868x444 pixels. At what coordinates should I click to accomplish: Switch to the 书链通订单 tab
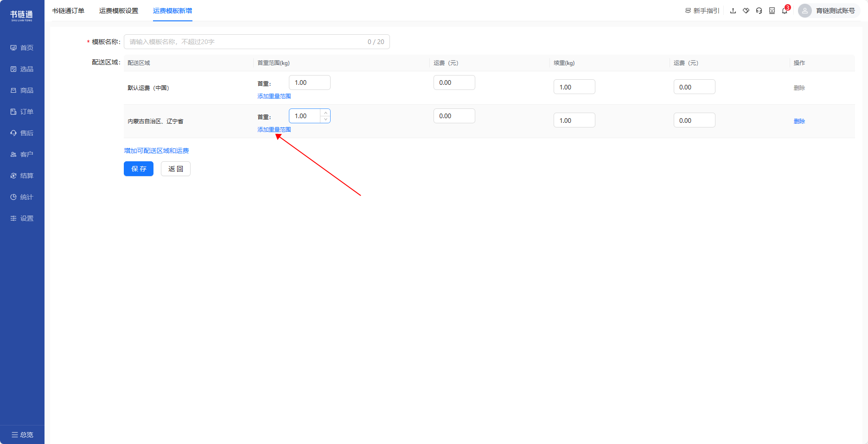pos(68,11)
